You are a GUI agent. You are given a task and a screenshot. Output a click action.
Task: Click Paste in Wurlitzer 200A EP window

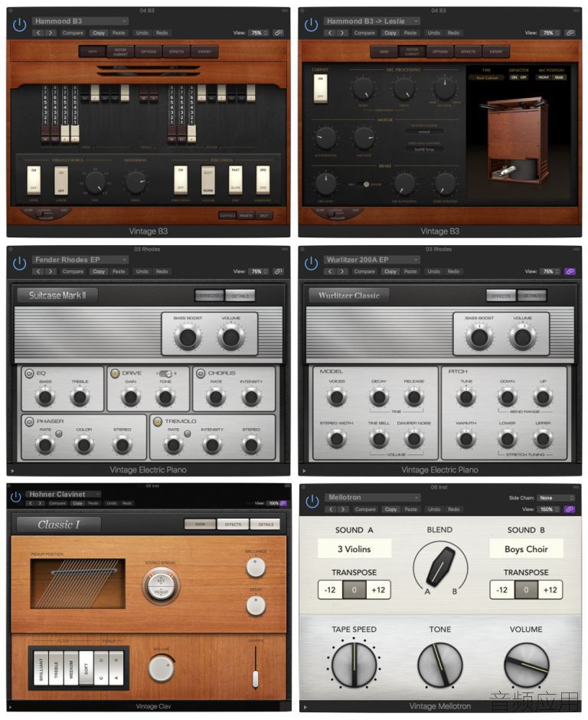[x=410, y=271]
